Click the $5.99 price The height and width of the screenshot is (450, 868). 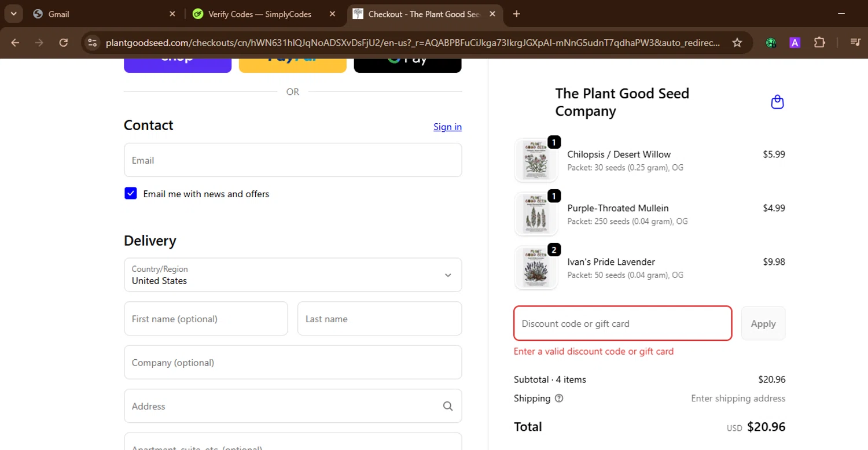pyautogui.click(x=774, y=154)
